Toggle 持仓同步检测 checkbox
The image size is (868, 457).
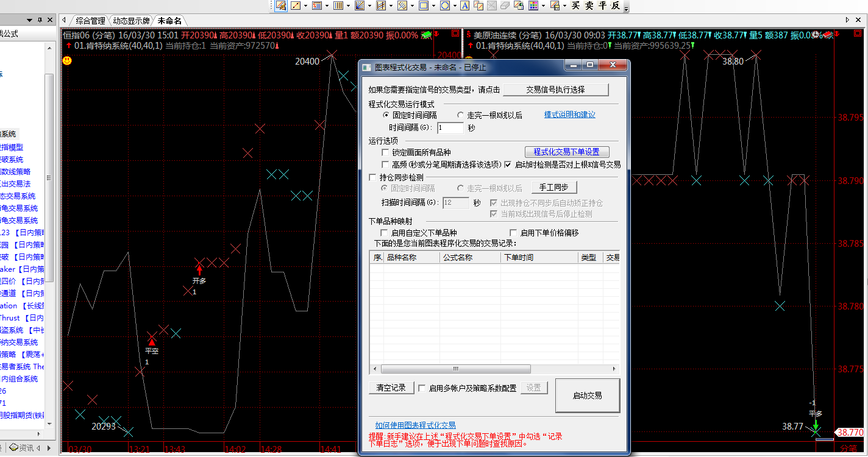click(373, 177)
